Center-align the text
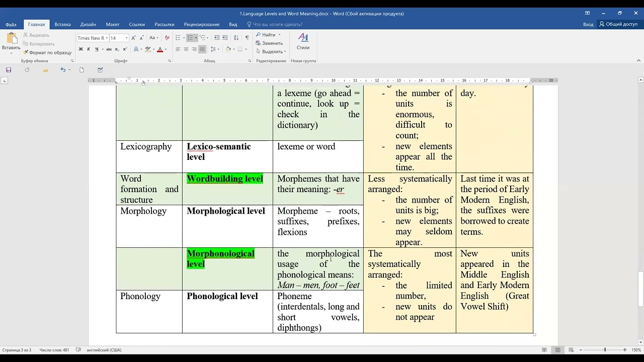This screenshot has width=644, height=362. point(186,49)
